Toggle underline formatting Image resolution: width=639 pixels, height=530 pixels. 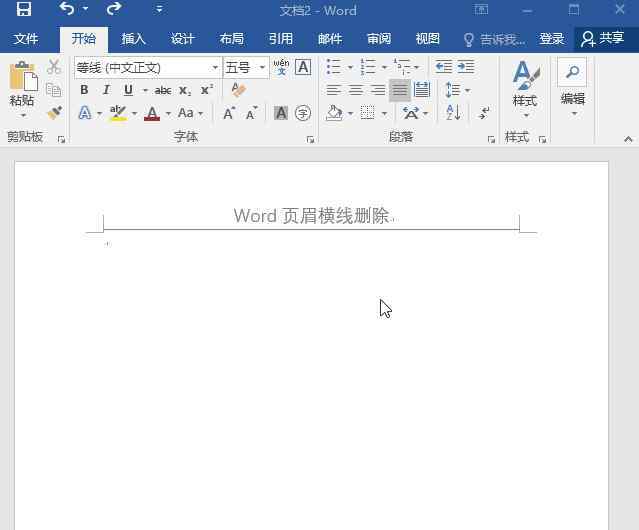click(128, 90)
